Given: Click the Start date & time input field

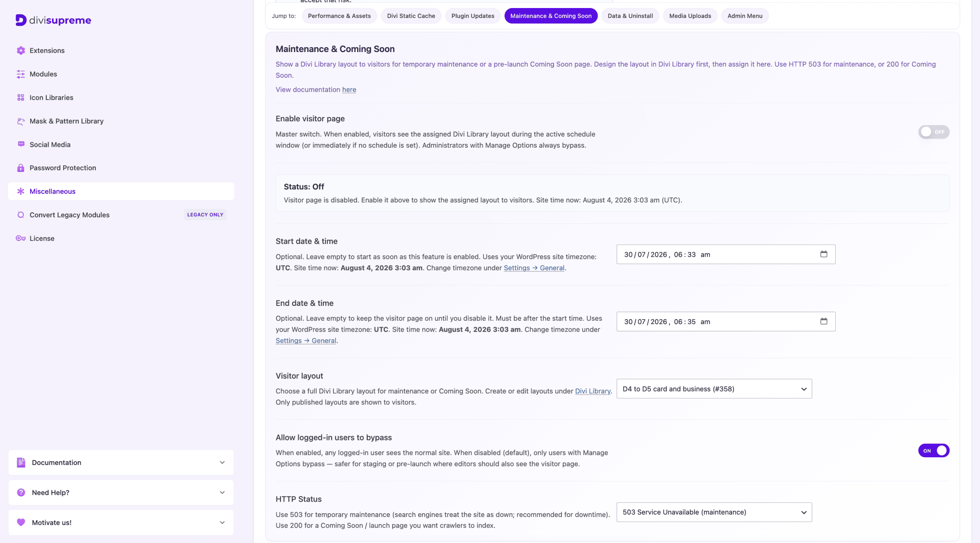Looking at the screenshot, I should tap(726, 254).
